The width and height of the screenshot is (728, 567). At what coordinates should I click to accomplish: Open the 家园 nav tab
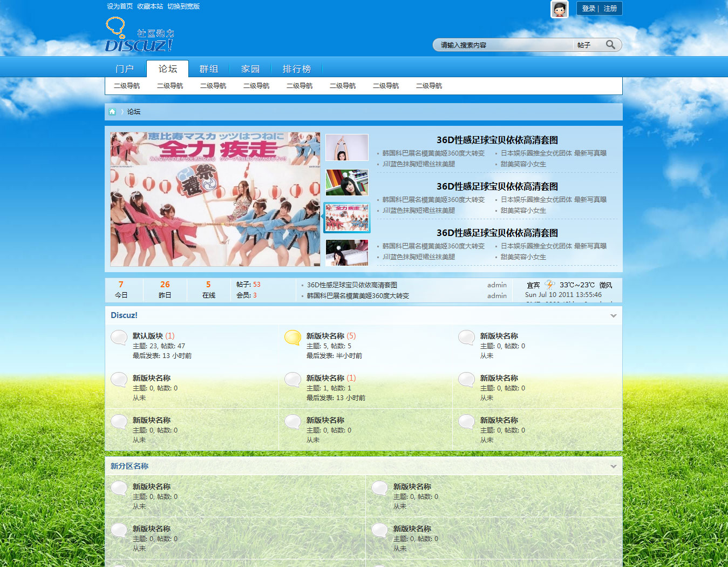pos(250,69)
